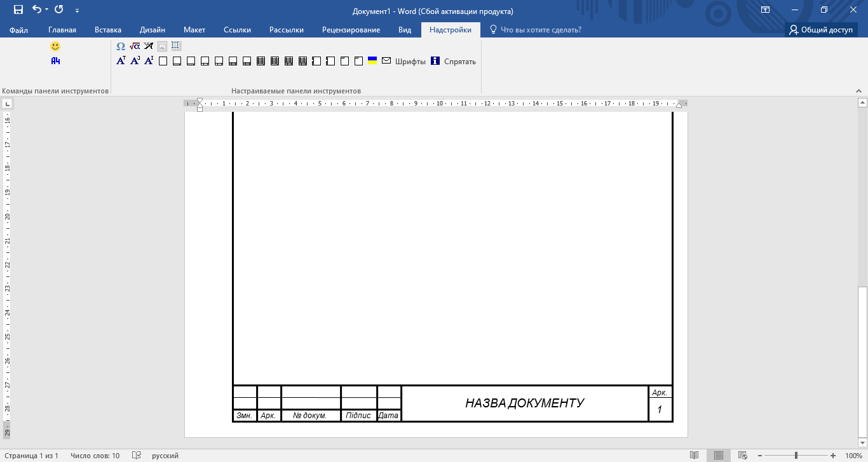Screen dimensions: 868x462
Task: Switch to the Главная ribbon tab
Action: tap(62, 30)
